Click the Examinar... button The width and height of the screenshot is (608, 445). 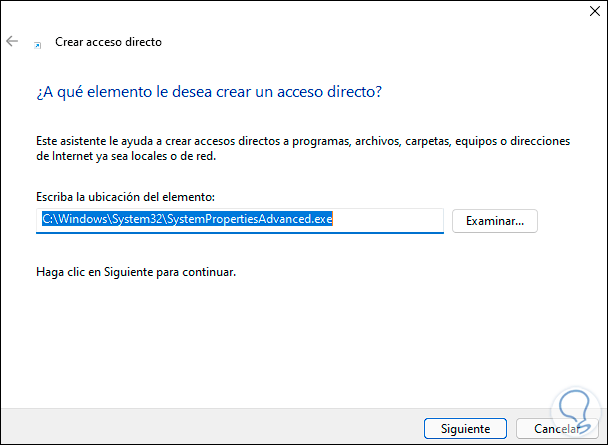495,220
